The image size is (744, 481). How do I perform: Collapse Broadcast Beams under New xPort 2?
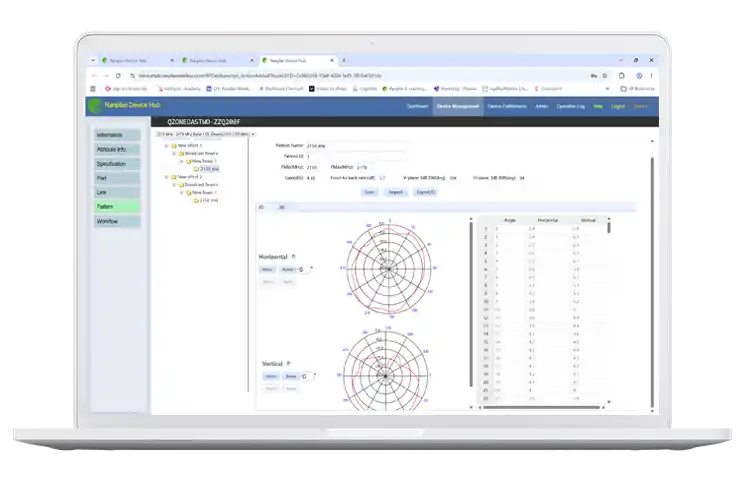point(174,185)
